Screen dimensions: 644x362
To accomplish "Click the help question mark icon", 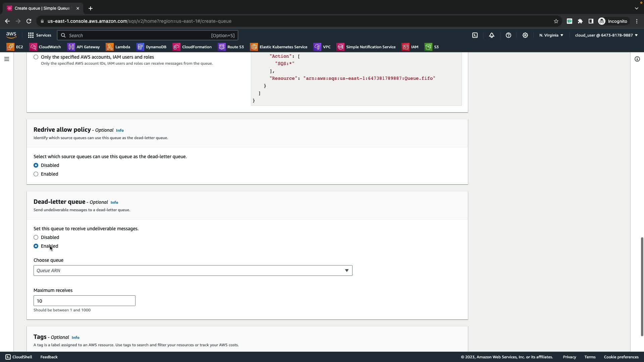I will click(x=508, y=35).
